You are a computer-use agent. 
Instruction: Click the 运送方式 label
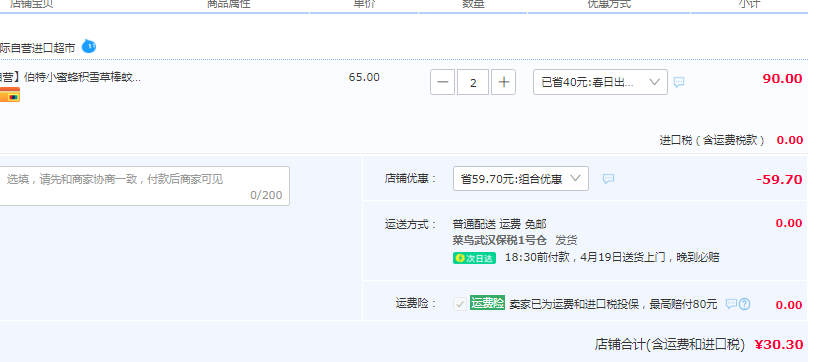click(x=411, y=224)
